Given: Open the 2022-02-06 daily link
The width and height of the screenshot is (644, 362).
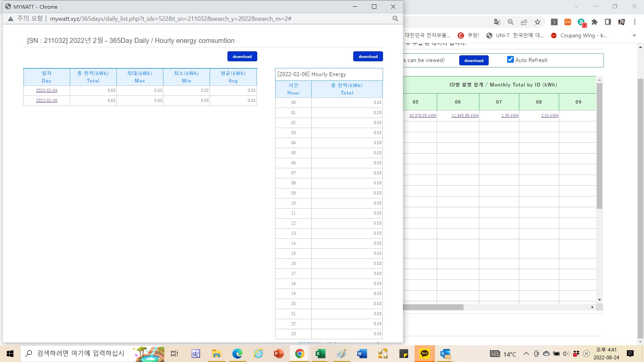Looking at the screenshot, I should click(x=47, y=101).
